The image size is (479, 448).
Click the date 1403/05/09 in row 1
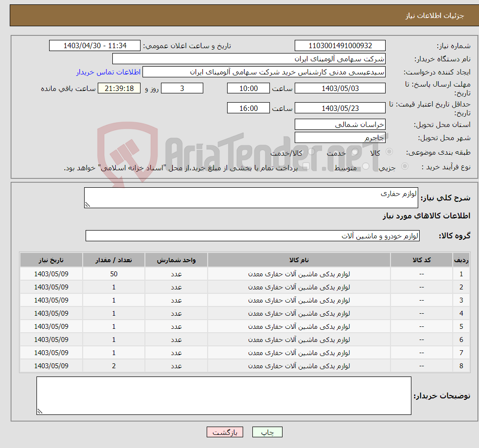[52, 274]
